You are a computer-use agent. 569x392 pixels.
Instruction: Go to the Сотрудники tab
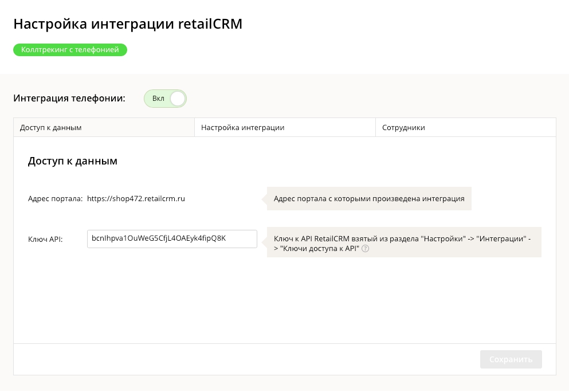466,127
